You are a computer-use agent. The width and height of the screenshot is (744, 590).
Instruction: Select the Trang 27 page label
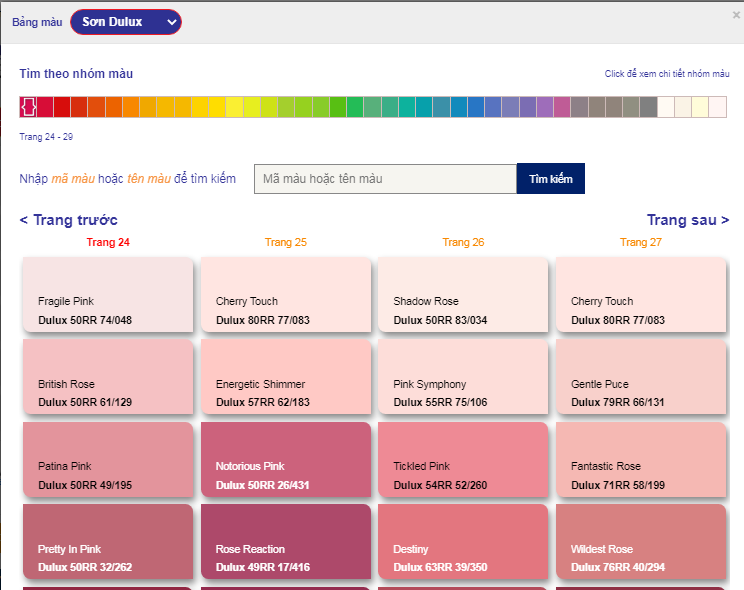click(x=641, y=242)
